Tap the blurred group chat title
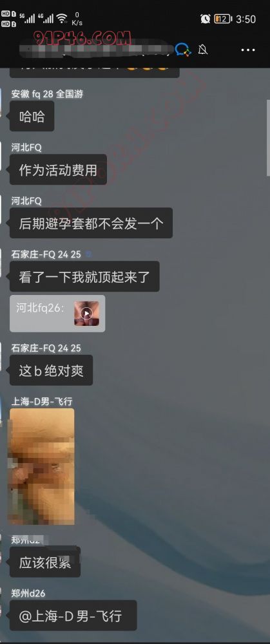The image size is (270, 644). pyautogui.click(x=95, y=50)
